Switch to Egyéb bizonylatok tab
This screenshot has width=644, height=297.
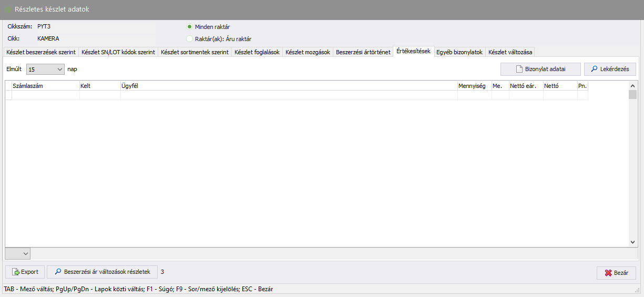click(459, 52)
